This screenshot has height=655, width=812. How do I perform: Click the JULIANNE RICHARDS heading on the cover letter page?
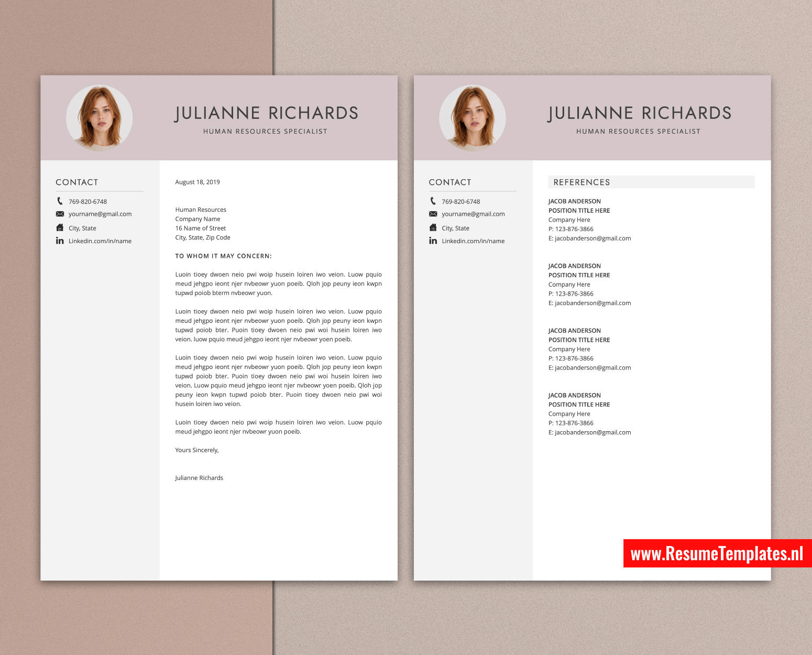pos(266,113)
